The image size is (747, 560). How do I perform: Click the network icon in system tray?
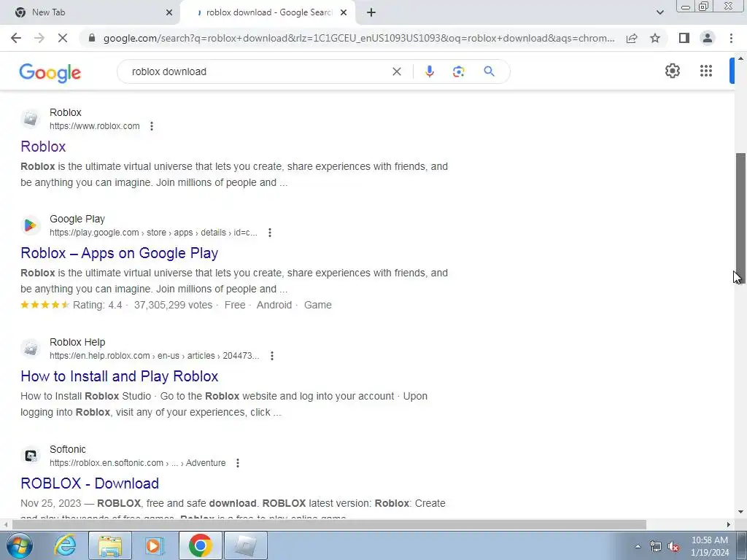point(656,547)
